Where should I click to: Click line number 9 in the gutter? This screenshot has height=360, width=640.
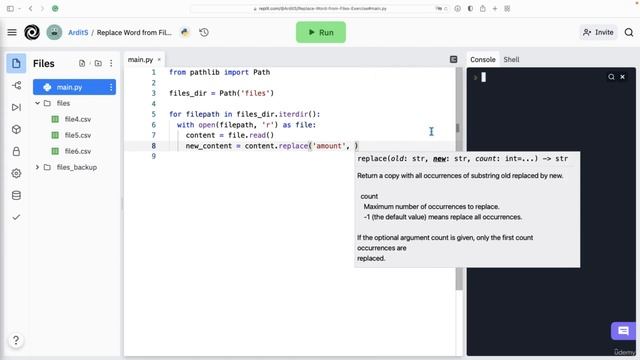[x=153, y=156]
